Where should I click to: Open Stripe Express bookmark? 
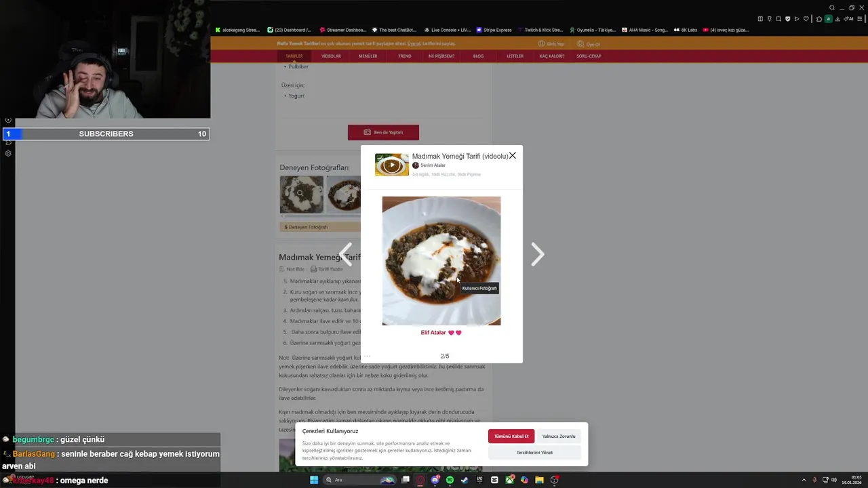click(494, 30)
